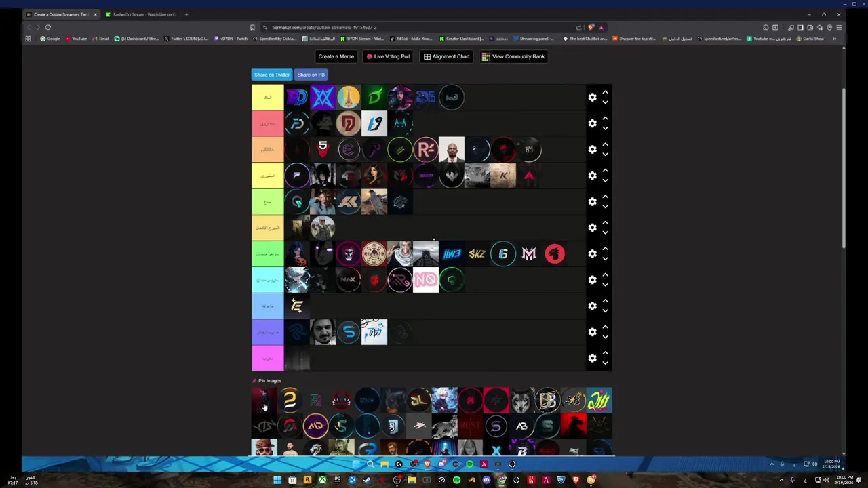Click Share on FB button

tap(311, 75)
